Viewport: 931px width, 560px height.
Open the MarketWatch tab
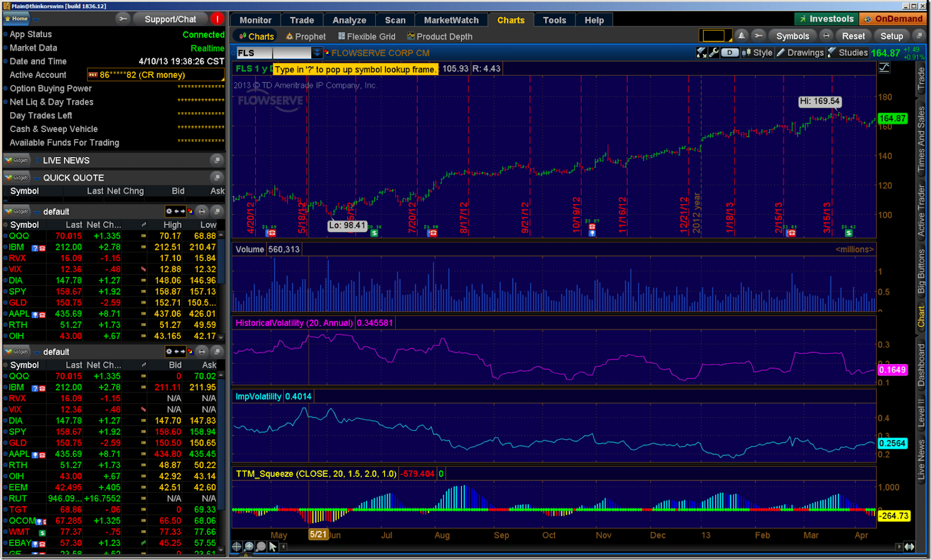pos(452,20)
